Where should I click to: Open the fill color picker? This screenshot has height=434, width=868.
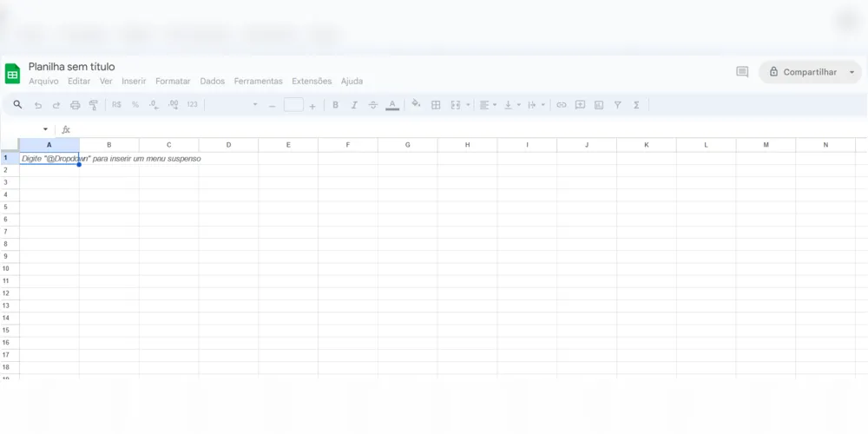point(417,104)
